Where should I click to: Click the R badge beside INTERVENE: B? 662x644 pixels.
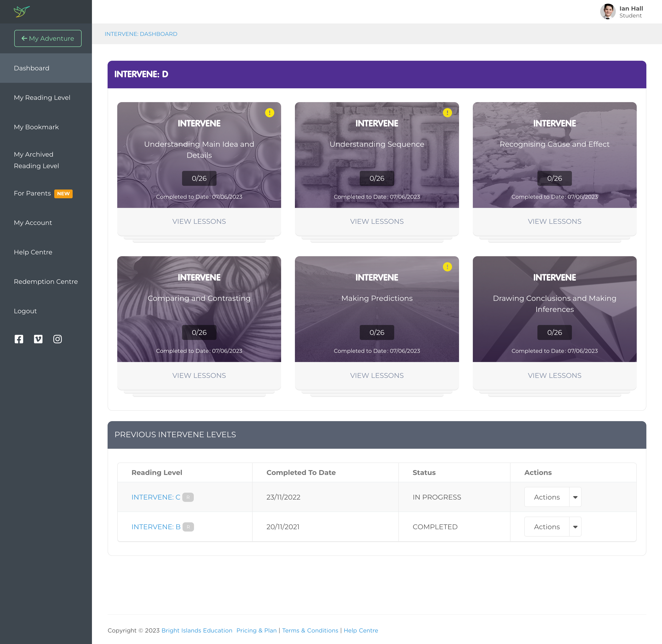coord(188,527)
